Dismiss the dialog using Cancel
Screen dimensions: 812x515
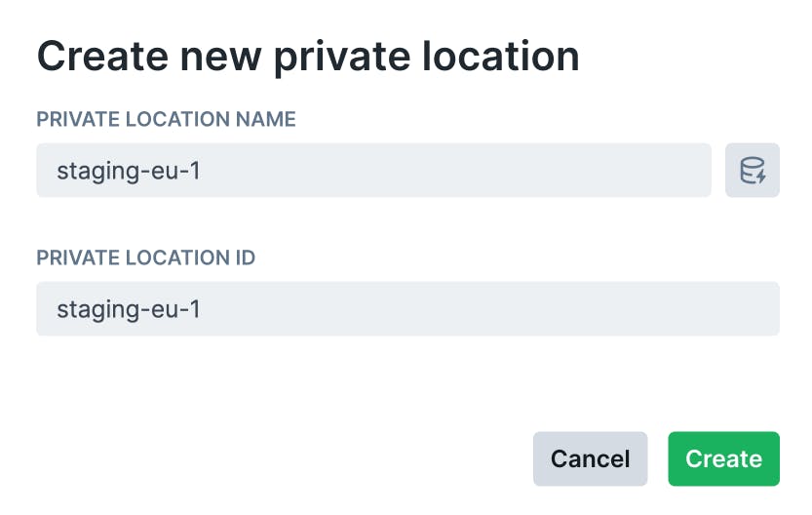(590, 458)
